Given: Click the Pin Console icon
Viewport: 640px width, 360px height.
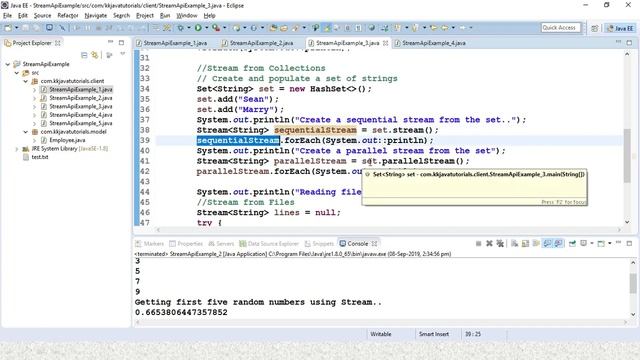Looking at the screenshot, I should [572, 244].
